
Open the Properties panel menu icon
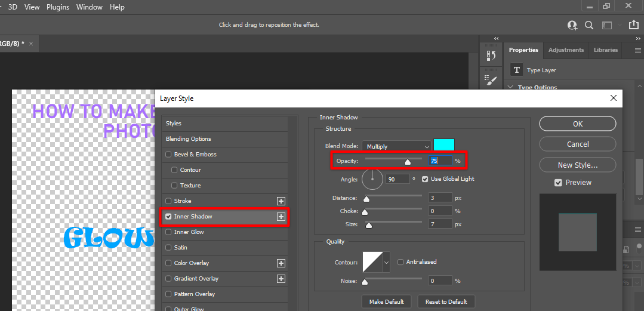(x=637, y=51)
